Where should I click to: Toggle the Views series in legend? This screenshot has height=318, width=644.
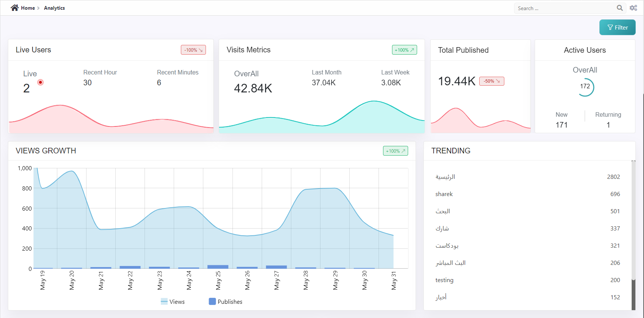coord(173,302)
